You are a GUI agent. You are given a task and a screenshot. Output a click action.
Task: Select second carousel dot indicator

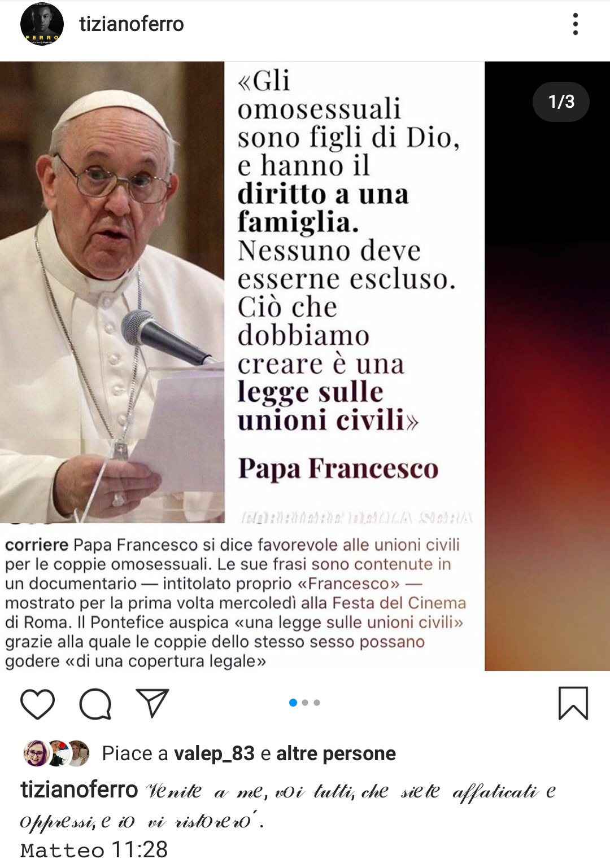305,703
